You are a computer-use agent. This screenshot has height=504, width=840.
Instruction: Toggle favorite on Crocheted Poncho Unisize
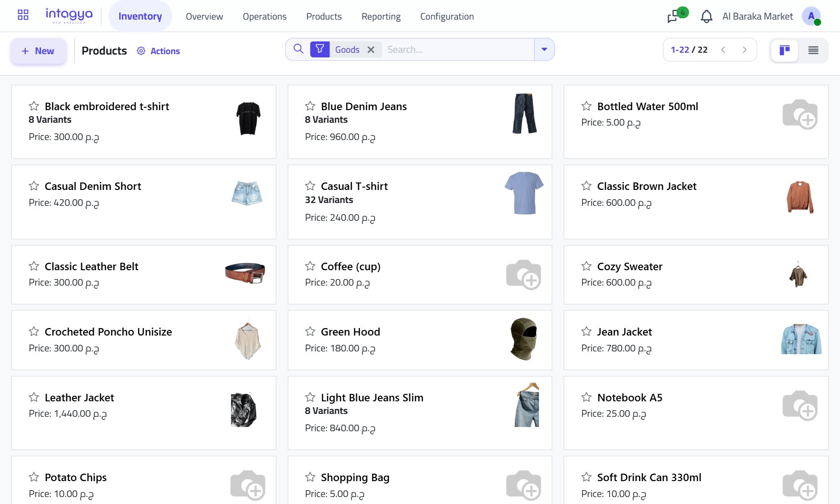34,331
